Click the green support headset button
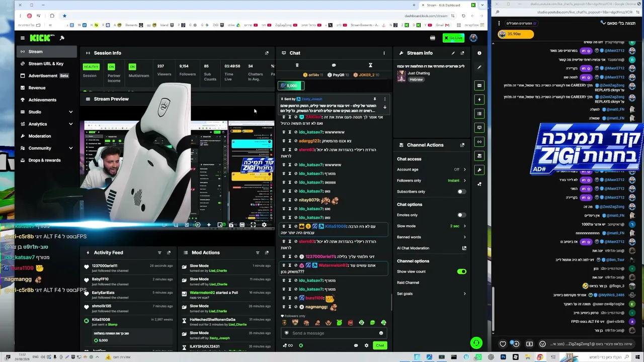 coord(476,343)
